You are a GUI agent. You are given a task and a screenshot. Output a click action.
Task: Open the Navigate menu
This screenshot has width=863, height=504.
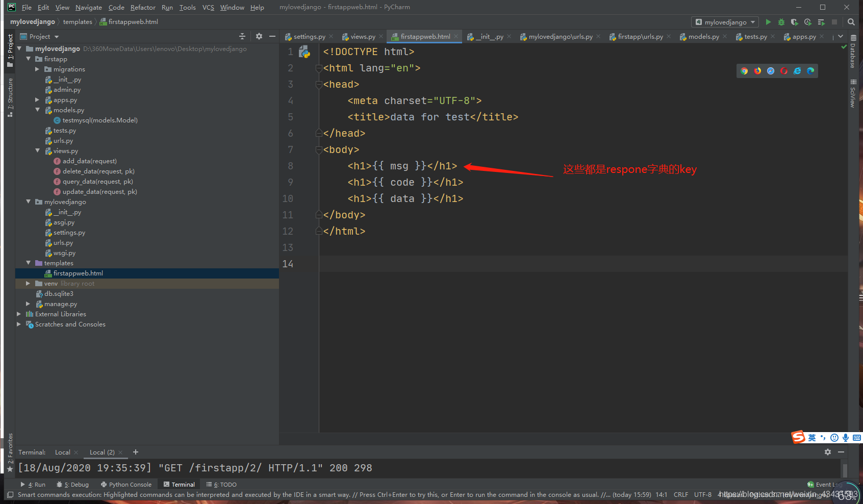pos(89,7)
